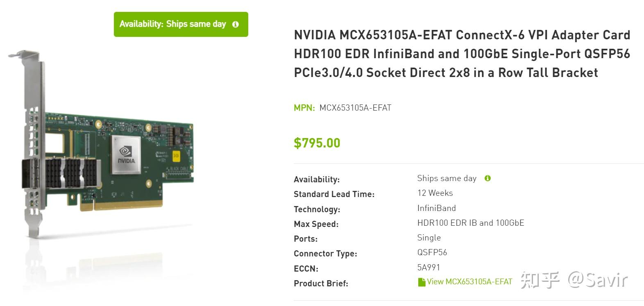Click the NVIDIA MCX653105A-EFAT product title

462,54
